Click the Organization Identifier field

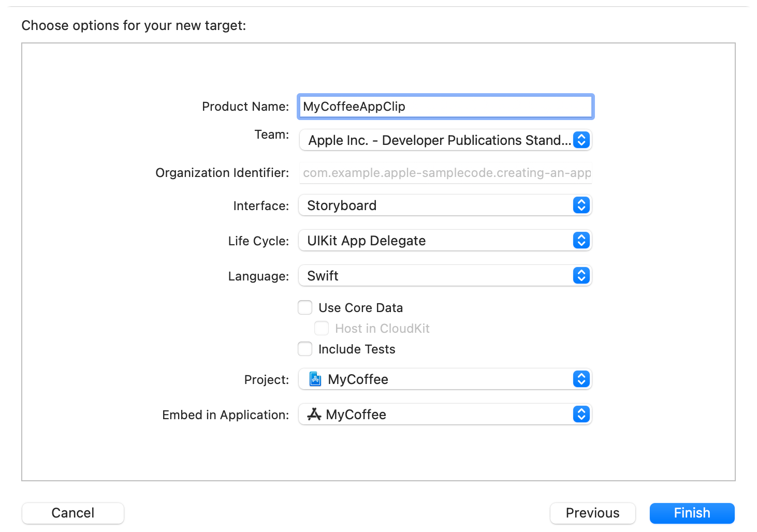click(x=445, y=173)
